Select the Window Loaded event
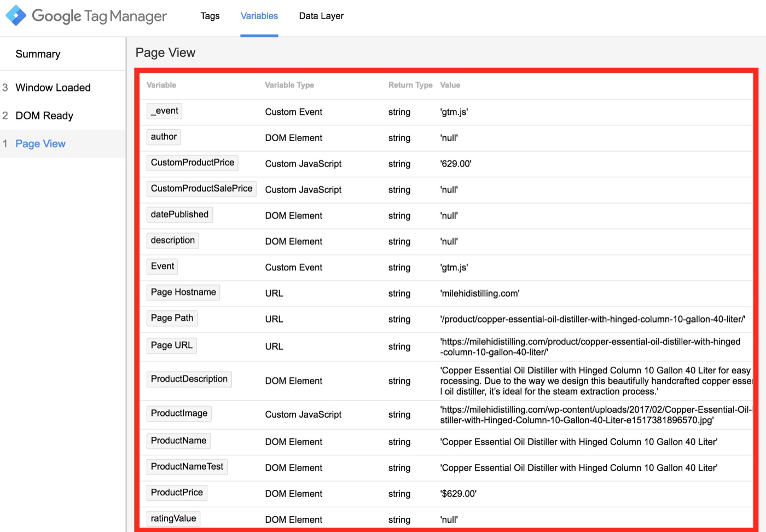 click(53, 88)
